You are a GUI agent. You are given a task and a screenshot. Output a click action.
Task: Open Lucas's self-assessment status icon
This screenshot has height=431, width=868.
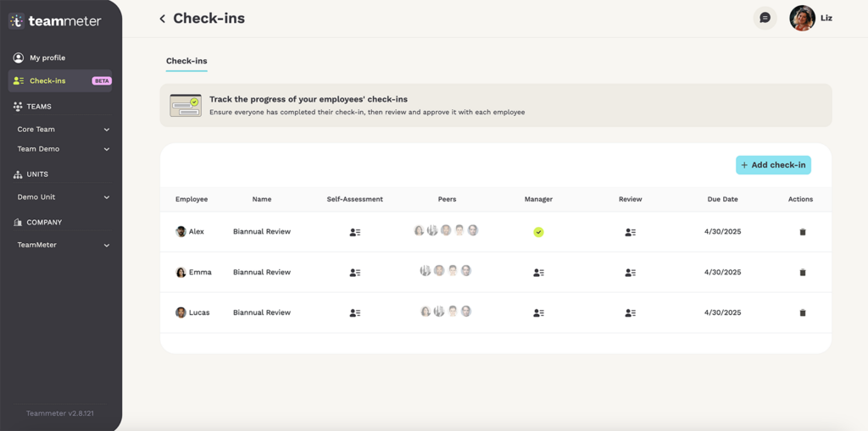point(355,313)
